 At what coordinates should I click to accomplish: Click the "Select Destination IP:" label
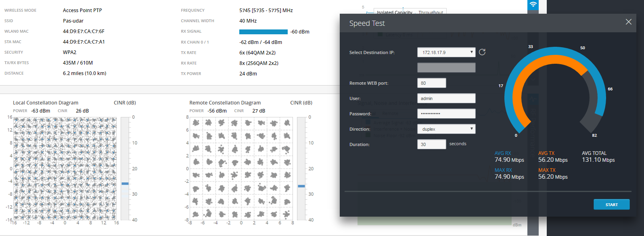372,52
